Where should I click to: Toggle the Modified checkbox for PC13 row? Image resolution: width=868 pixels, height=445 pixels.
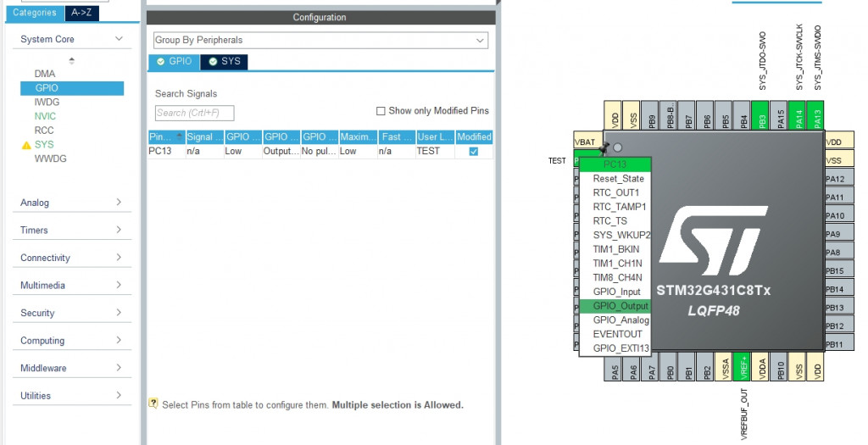click(473, 151)
